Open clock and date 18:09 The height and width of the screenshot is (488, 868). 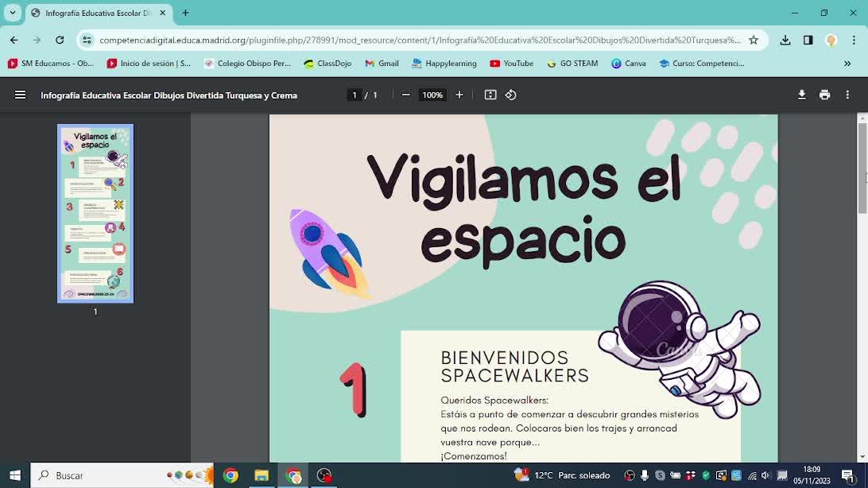tap(812, 475)
